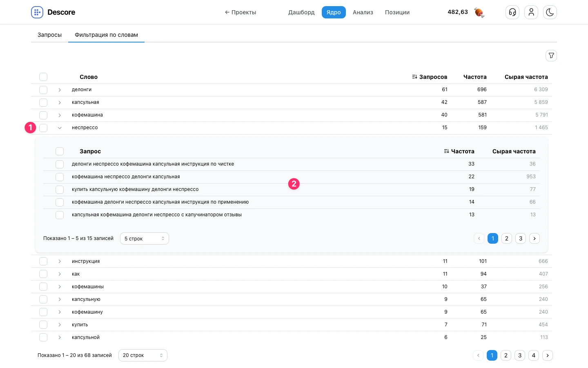This screenshot has width=588, height=368.
Task: Open the table filter funnel icon
Action: [551, 56]
